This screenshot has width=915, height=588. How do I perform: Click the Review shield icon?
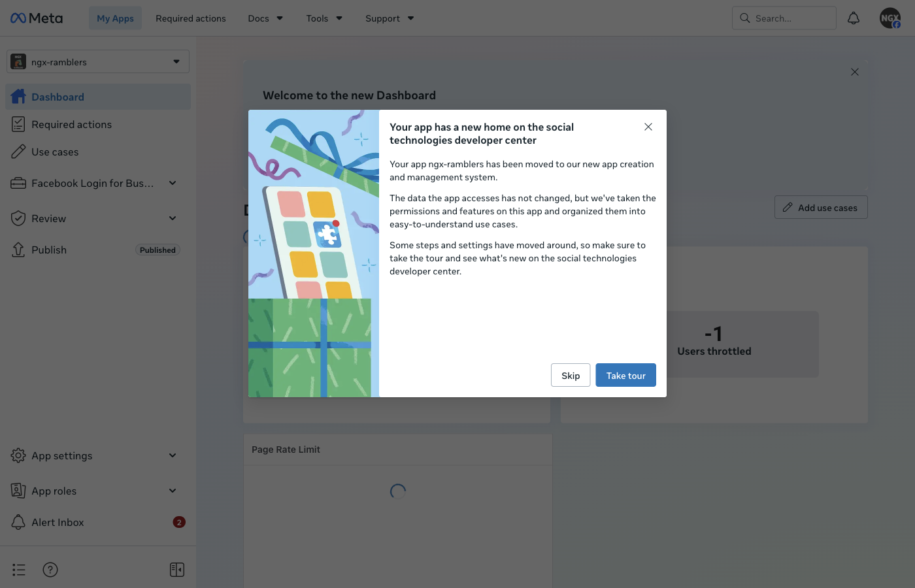pos(18,218)
